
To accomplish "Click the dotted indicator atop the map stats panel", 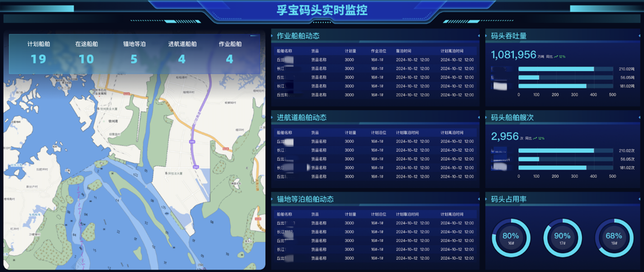I will pos(253,36).
